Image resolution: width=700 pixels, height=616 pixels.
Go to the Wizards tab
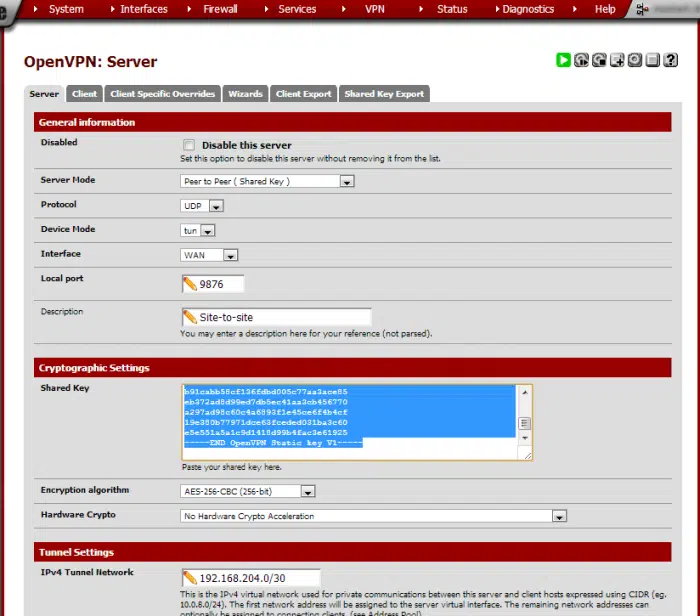(x=245, y=94)
